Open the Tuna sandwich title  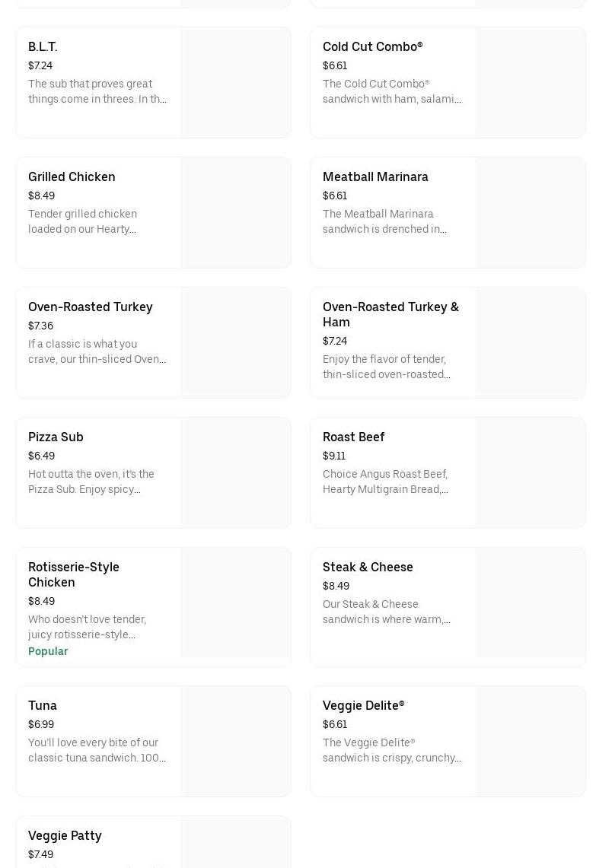[43, 706]
